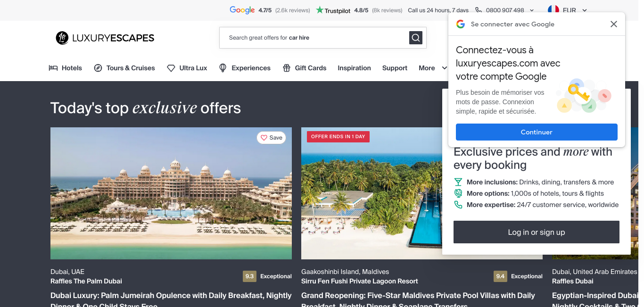Open the Inspiration menu item
Viewport: 644px width, 307px height.
354,68
